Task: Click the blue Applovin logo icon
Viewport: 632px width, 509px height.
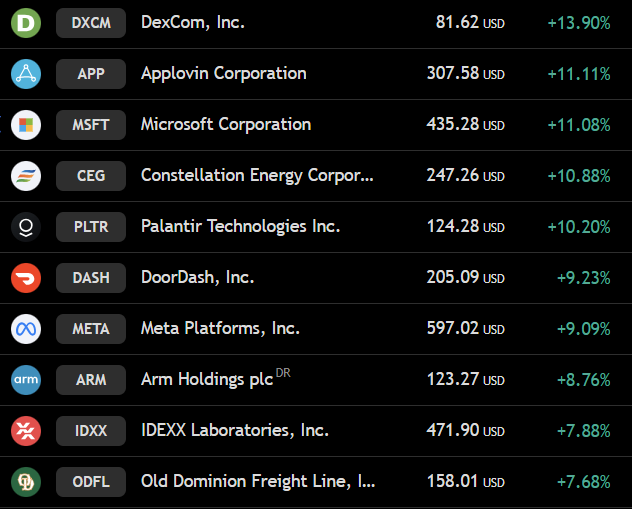Action: click(26, 74)
